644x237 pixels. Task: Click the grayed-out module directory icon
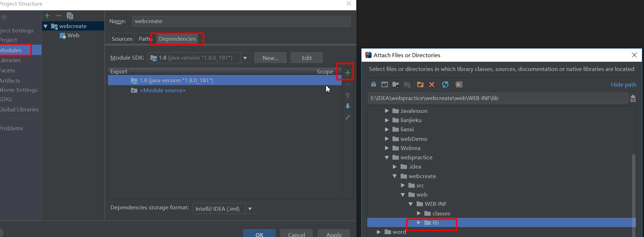pos(407,84)
